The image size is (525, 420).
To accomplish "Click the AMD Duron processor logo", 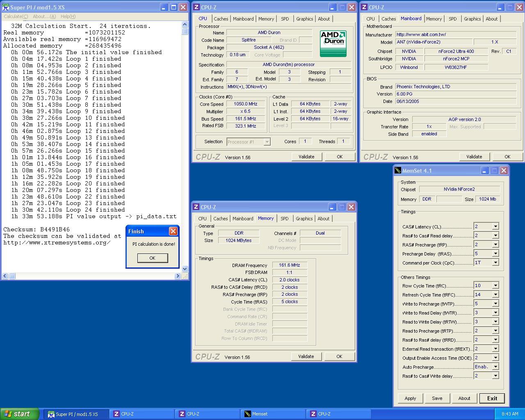I will point(333,43).
